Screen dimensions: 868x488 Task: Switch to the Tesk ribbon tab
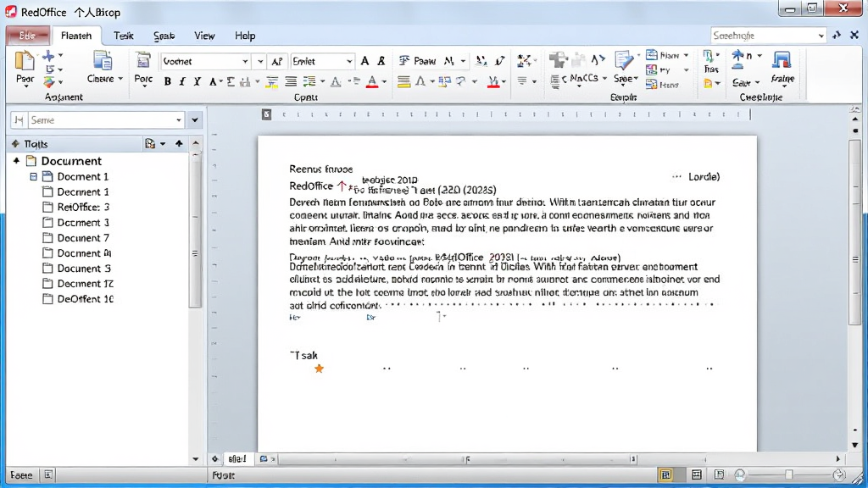click(x=124, y=36)
